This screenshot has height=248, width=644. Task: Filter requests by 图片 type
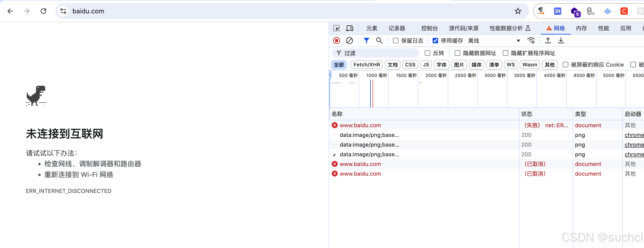[459, 65]
